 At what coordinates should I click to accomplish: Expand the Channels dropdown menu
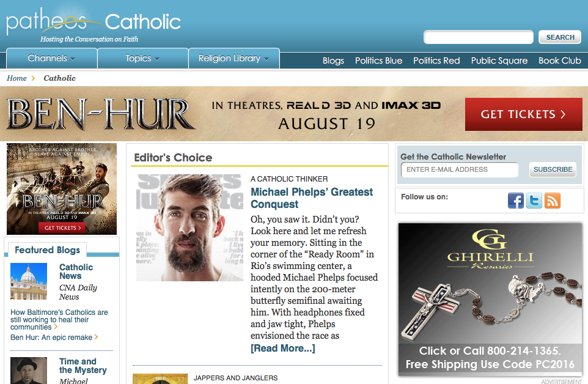point(52,58)
